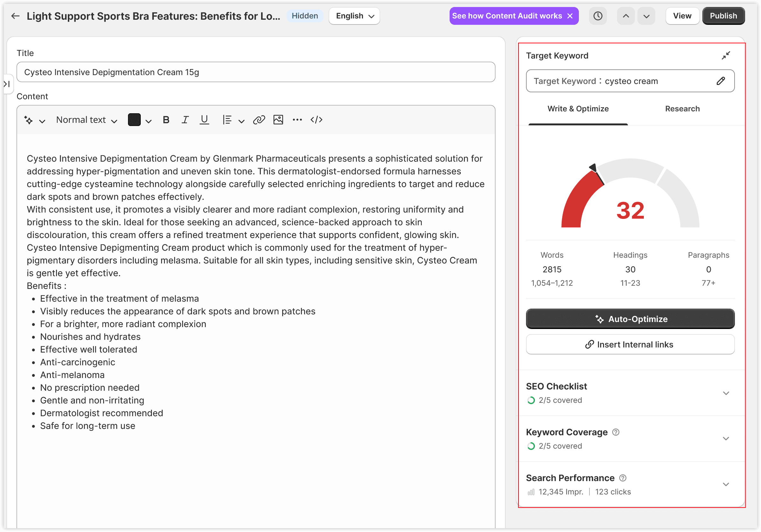Click bullet 'Effective well tolerated'
This screenshot has height=532, width=761.
tap(89, 349)
